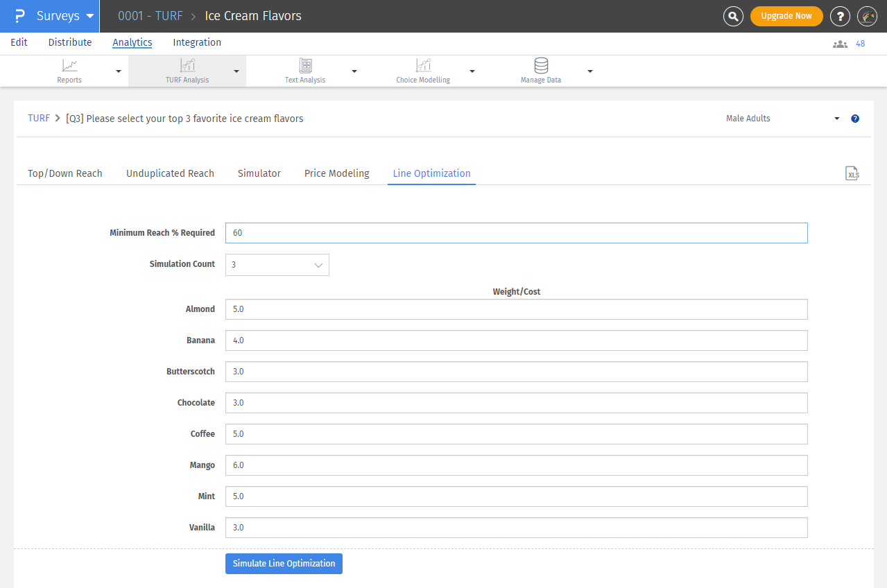Viewport: 887px width, 588px height.
Task: View the respondents count icon
Action: tap(840, 44)
